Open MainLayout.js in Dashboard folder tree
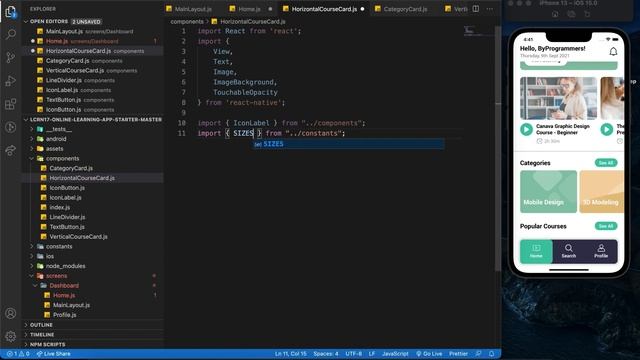This screenshot has width=640, height=360. click(71, 305)
